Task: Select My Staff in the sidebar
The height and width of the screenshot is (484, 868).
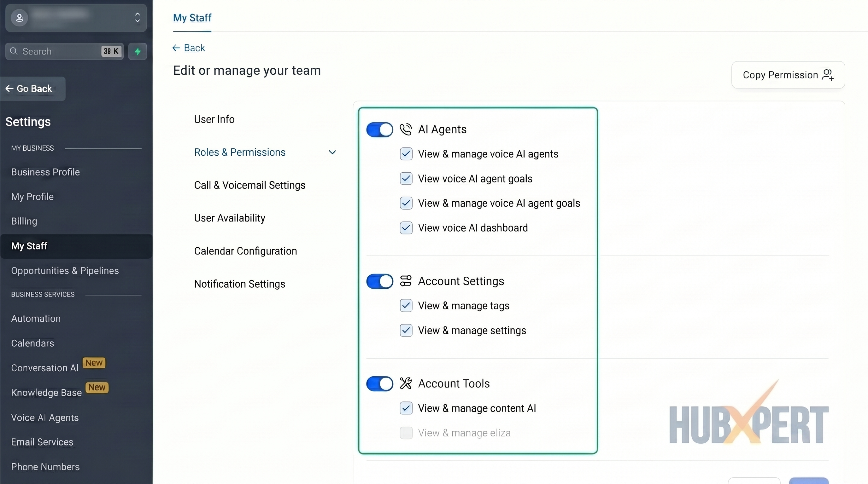Action: [x=76, y=246]
